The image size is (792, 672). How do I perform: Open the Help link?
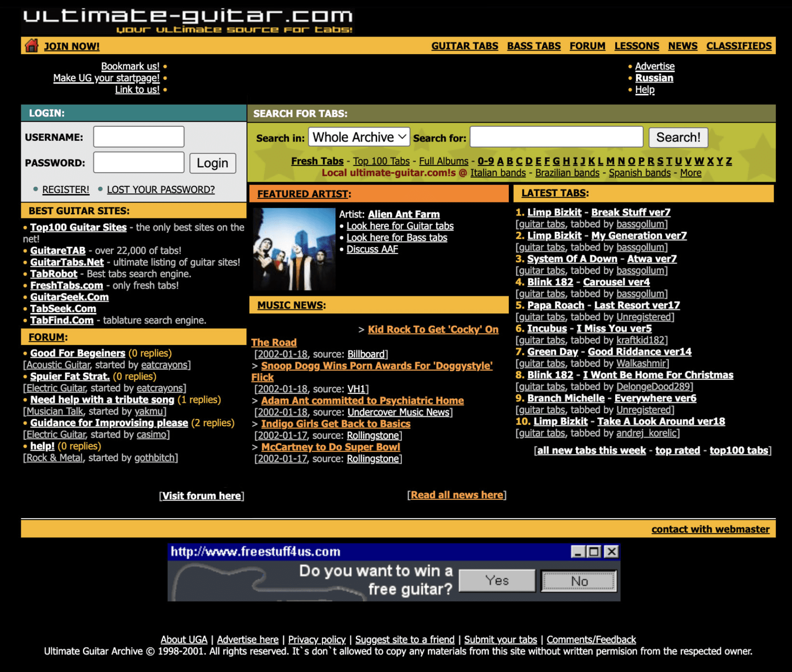point(645,90)
